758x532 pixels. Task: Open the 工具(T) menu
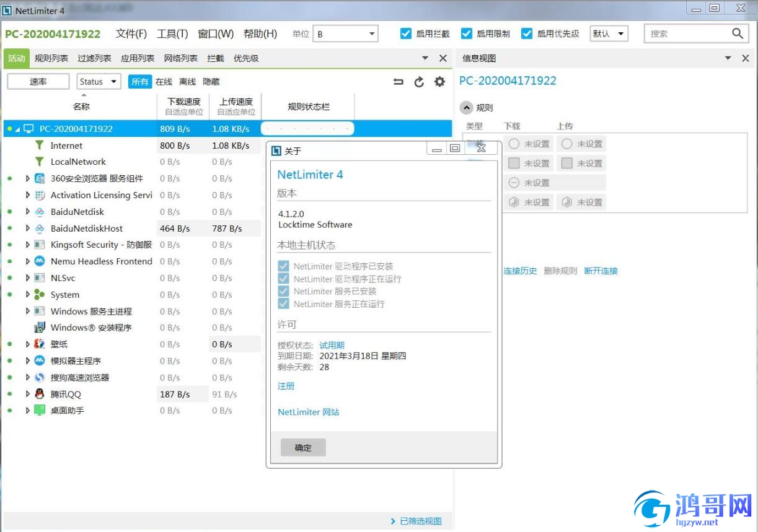172,33
